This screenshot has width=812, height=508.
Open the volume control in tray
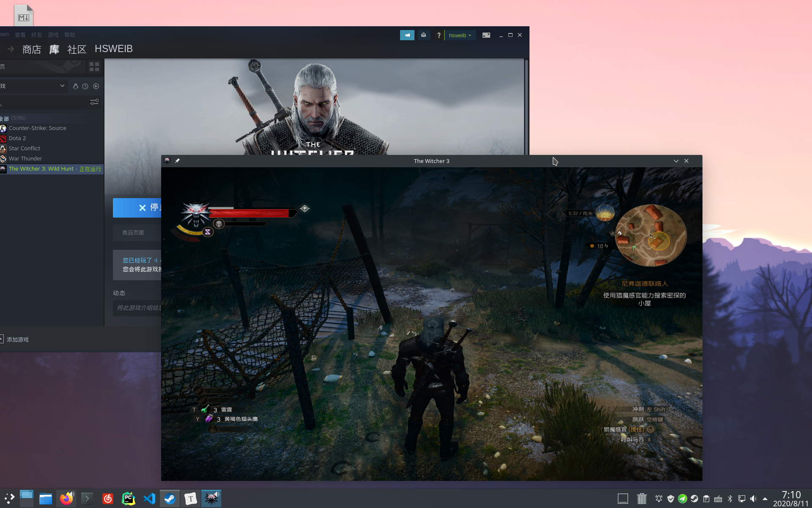coord(753,499)
